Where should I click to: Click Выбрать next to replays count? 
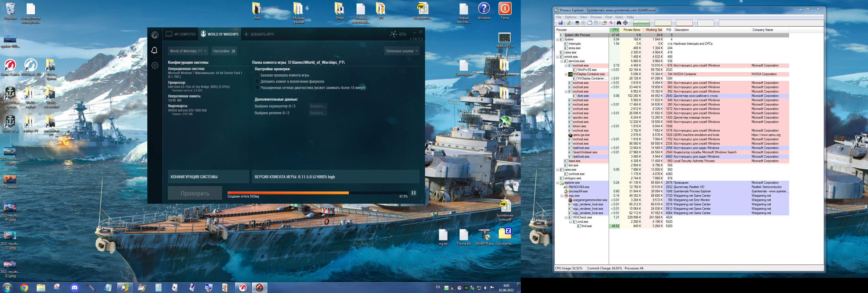pyautogui.click(x=318, y=113)
